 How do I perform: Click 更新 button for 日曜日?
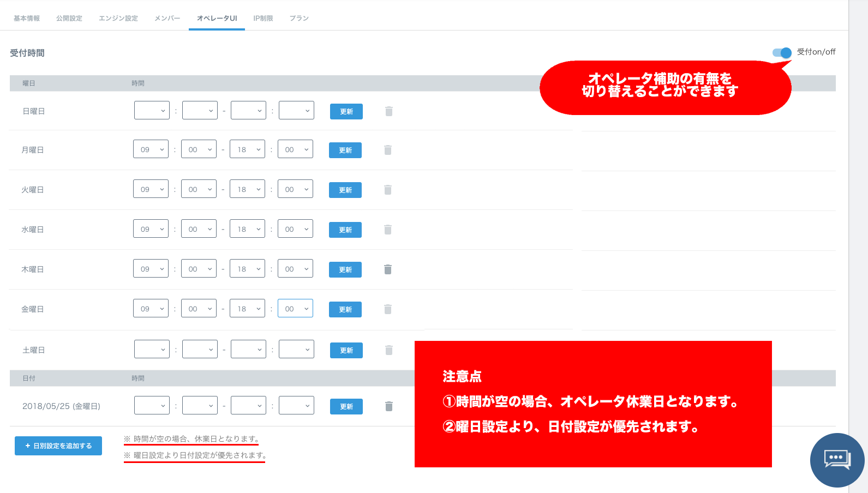click(346, 111)
